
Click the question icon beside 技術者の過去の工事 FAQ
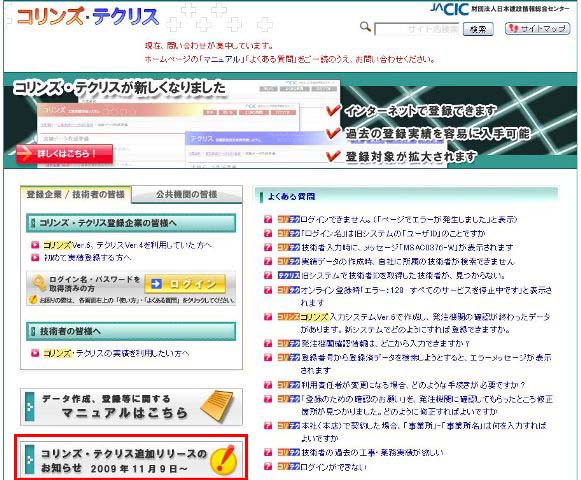[268, 453]
